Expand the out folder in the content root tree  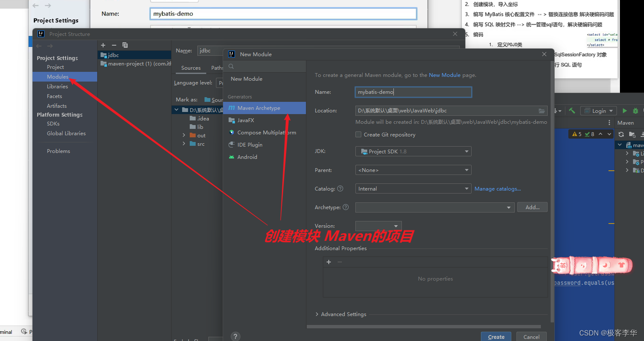(184, 135)
